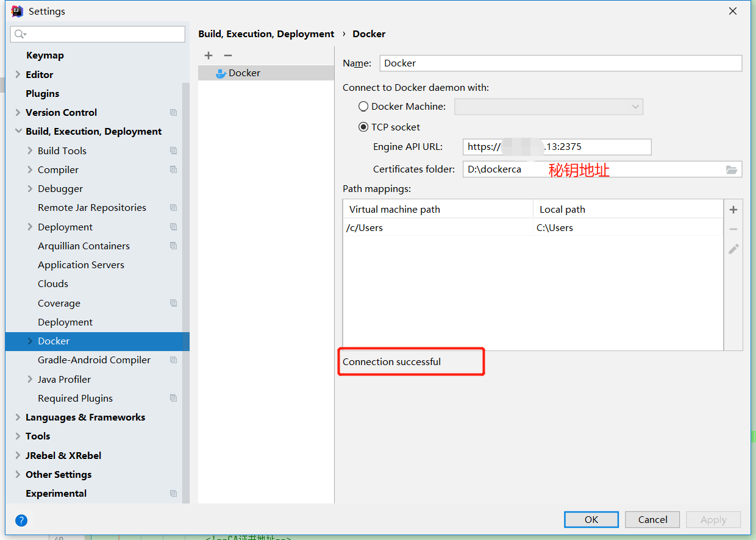The image size is (756, 540).
Task: Open Keymap settings page
Action: point(45,55)
